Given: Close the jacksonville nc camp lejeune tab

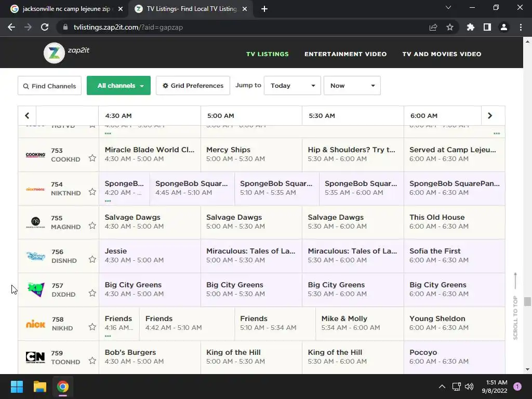Looking at the screenshot, I should coord(121,9).
